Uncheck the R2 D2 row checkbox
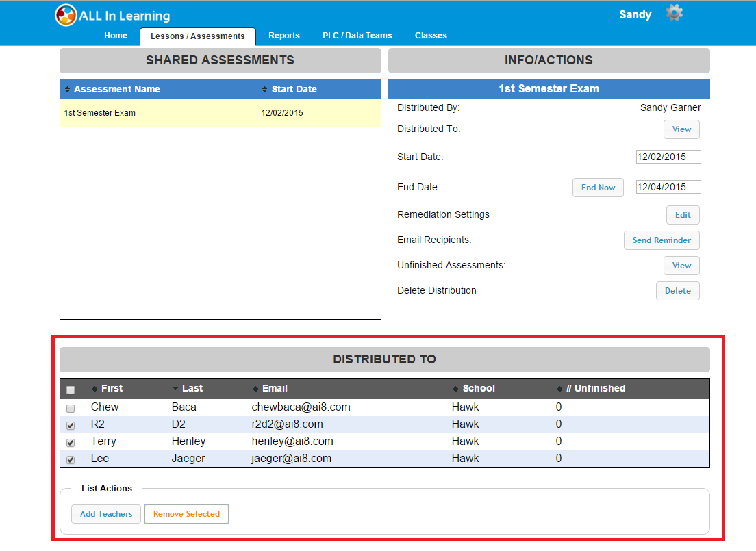 click(x=71, y=426)
